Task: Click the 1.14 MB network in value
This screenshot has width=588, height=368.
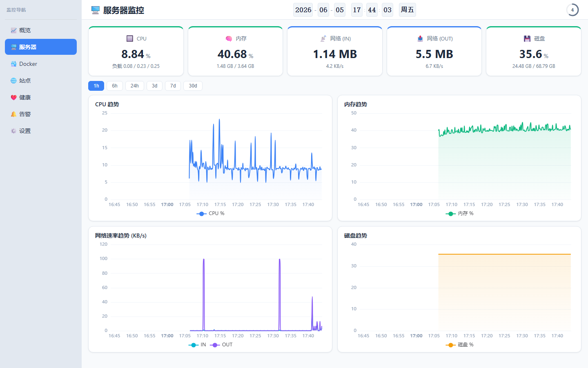Action: click(x=335, y=54)
